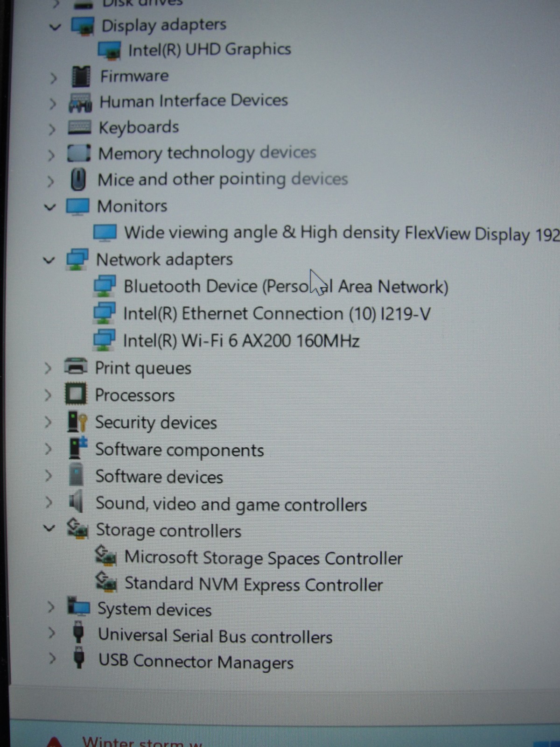This screenshot has height=747, width=560.
Task: Expand the Human Interface Devices node
Action: click(52, 103)
